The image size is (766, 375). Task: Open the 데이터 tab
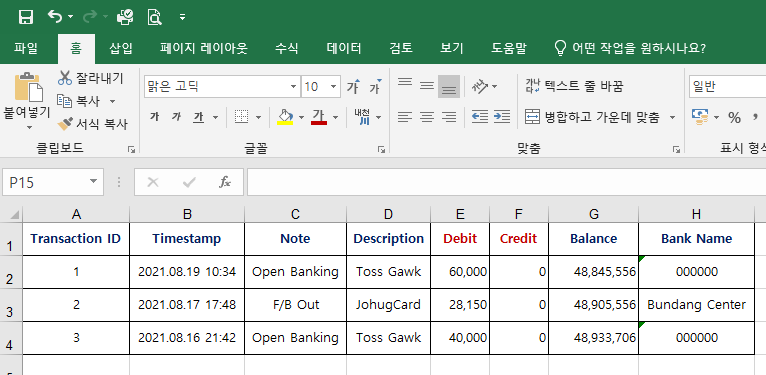pos(344,48)
